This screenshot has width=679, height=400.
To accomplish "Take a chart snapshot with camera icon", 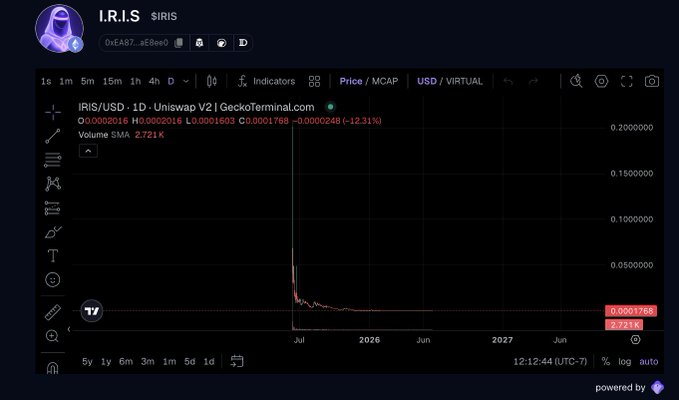I will click(652, 81).
